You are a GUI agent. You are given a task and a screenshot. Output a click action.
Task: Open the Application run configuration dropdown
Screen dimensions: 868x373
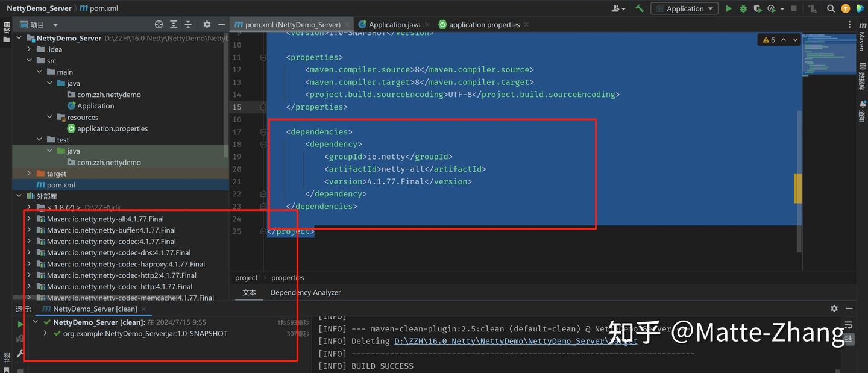point(685,8)
